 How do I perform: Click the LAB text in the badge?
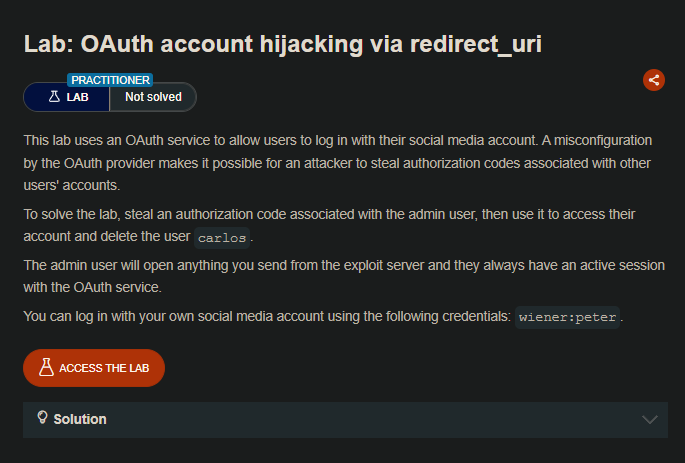coord(78,97)
